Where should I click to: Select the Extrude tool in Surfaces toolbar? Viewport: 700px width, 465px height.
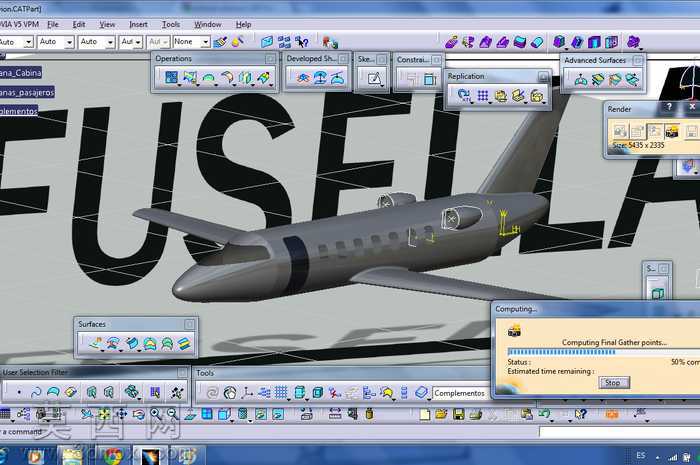[x=96, y=343]
